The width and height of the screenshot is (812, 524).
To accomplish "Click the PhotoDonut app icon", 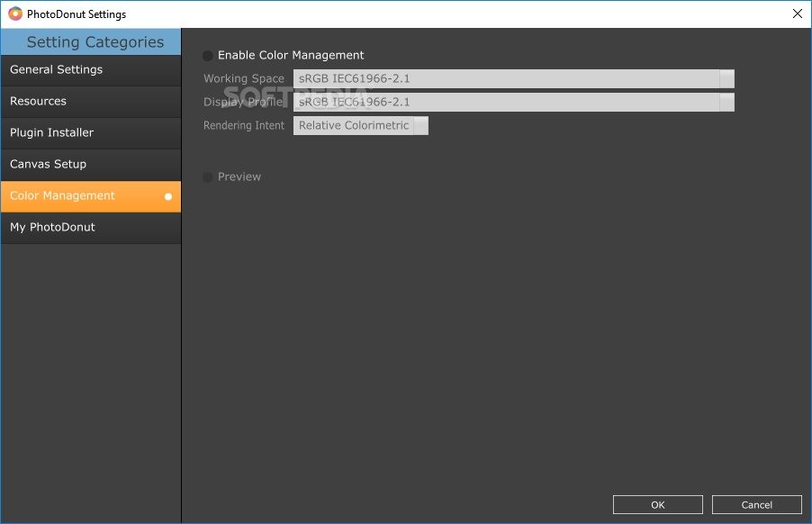I will pyautogui.click(x=15, y=14).
